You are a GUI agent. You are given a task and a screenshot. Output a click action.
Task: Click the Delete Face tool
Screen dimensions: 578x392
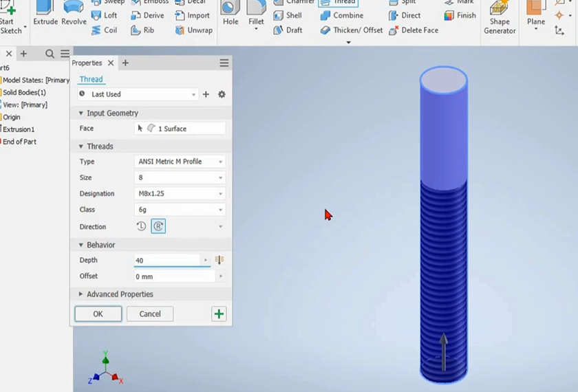pos(414,30)
